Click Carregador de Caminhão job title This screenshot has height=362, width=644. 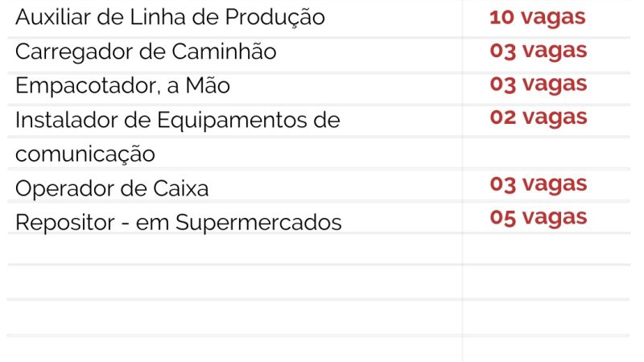point(146,52)
